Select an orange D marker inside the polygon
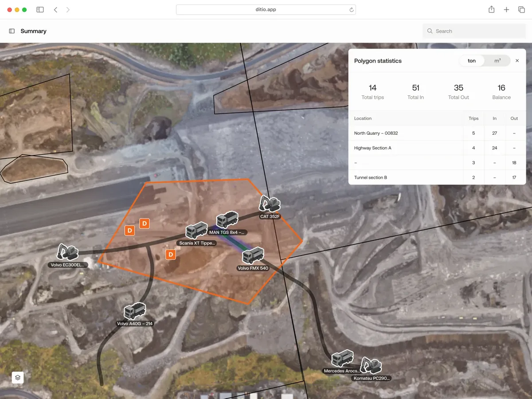 (144, 223)
